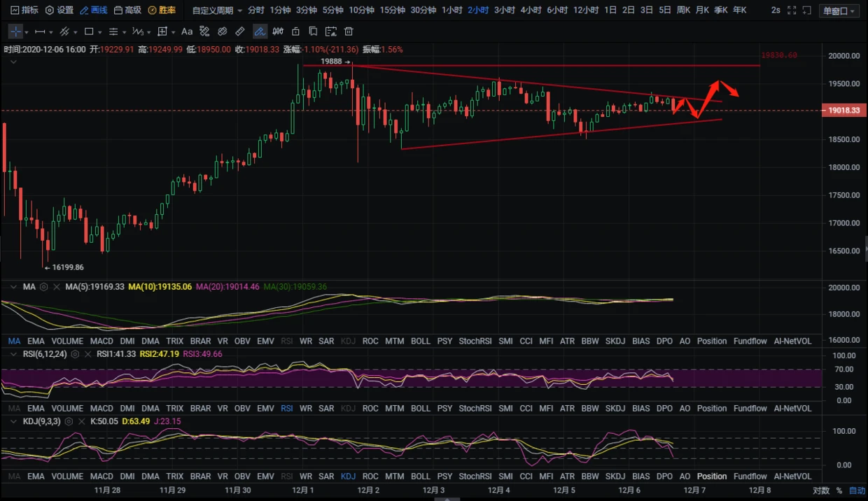The height and width of the screenshot is (501, 868).
Task: Open the 高级 advanced options
Action: [127, 10]
